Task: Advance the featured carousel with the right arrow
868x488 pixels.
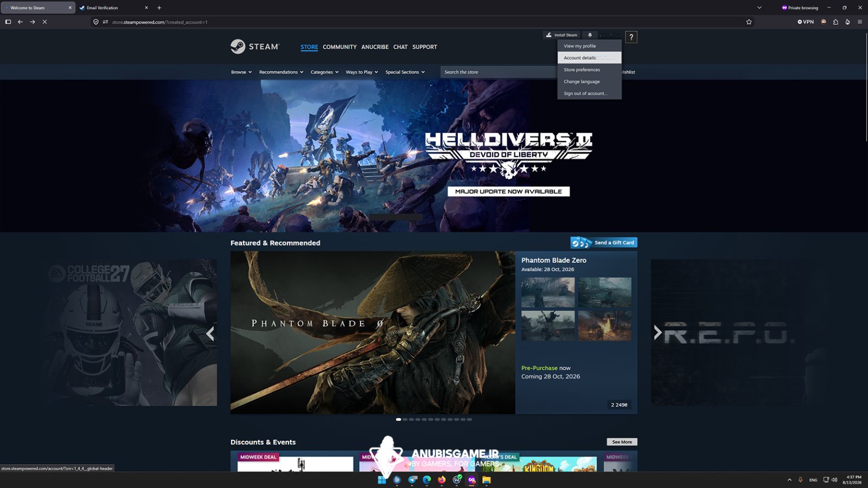Action: tap(658, 333)
